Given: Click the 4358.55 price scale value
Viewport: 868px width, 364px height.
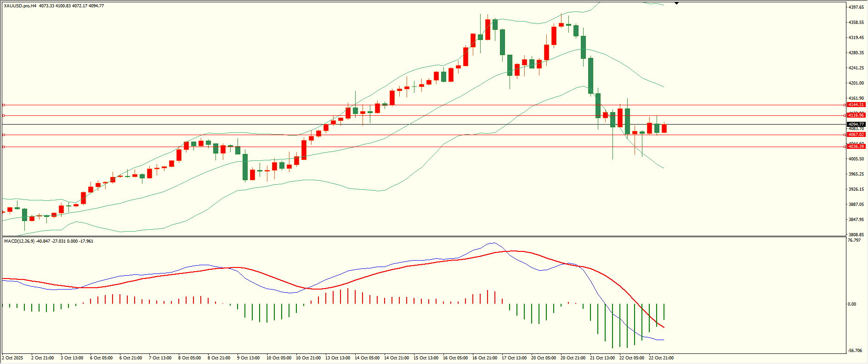Looking at the screenshot, I should coord(856,23).
